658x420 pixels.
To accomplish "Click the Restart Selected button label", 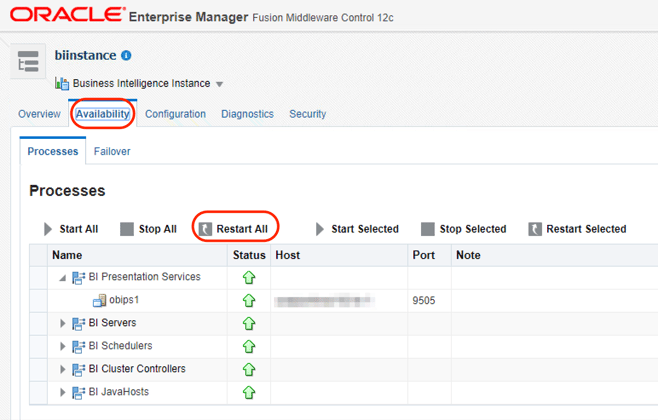I will (x=586, y=229).
